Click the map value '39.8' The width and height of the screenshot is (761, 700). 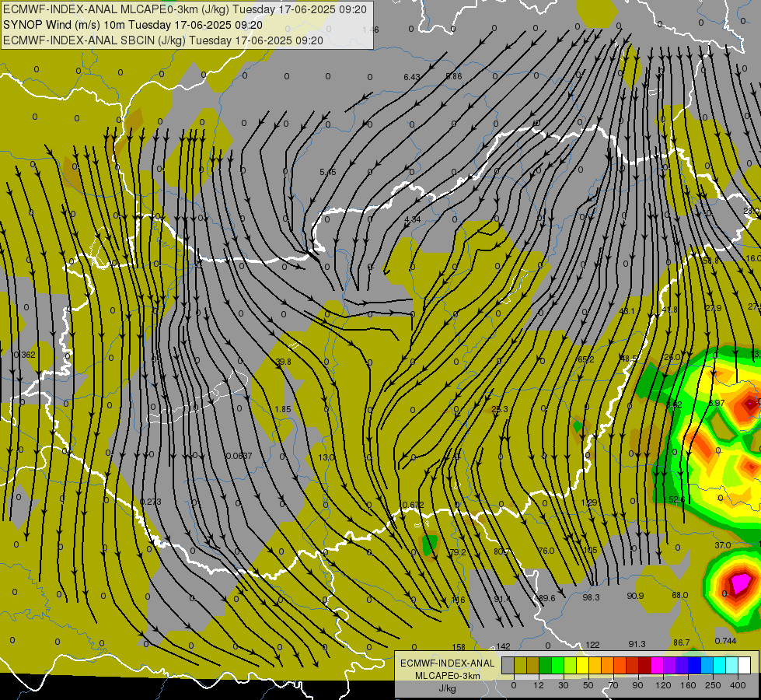(x=283, y=362)
